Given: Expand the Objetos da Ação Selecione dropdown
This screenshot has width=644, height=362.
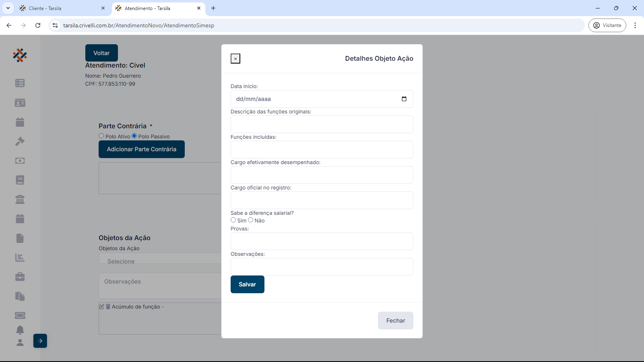Looking at the screenshot, I should (160, 260).
